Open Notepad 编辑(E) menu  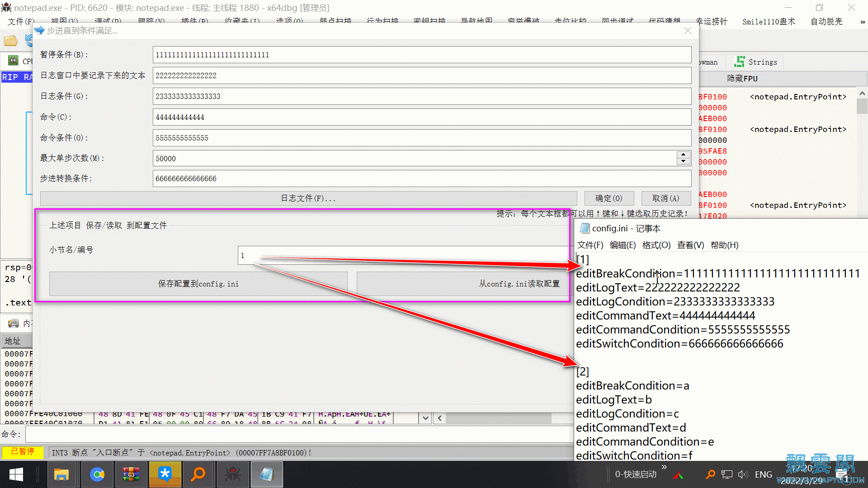623,245
